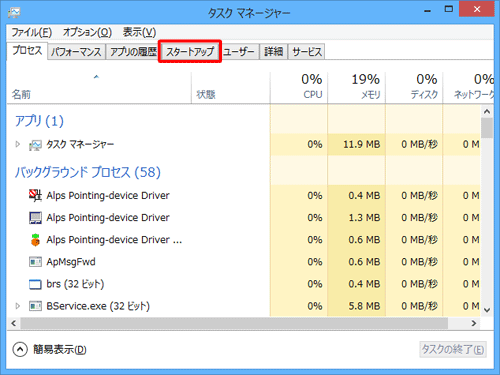Click the red Alps Pointing-device Driver icon
This screenshot has width=500, height=375.
35,195
